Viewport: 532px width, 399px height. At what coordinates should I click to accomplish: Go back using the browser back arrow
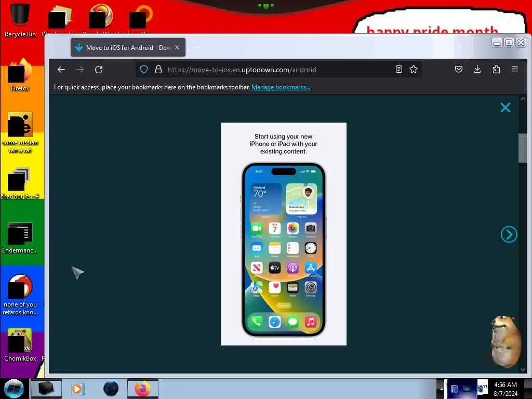pyautogui.click(x=61, y=70)
